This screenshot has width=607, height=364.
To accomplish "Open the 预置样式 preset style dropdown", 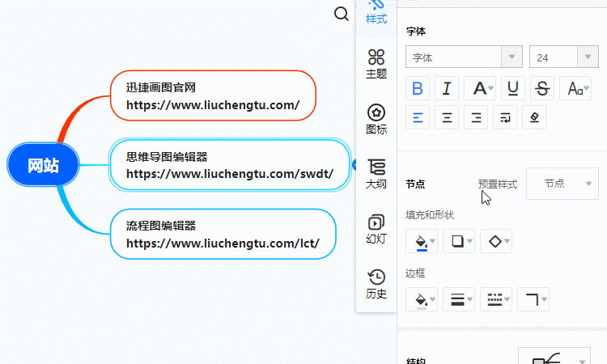I will pyautogui.click(x=562, y=184).
